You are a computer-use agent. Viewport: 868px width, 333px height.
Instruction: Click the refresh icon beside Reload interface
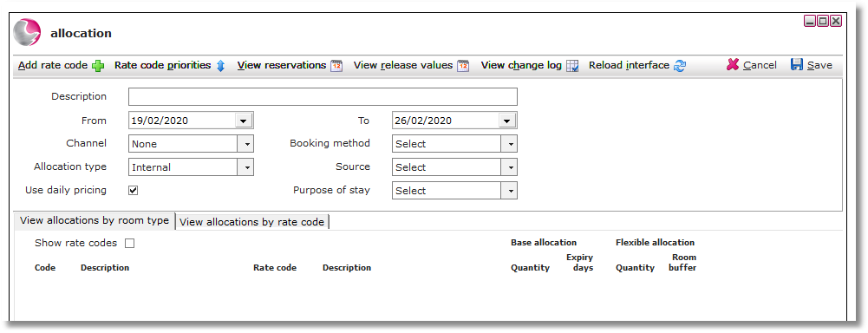pos(680,66)
